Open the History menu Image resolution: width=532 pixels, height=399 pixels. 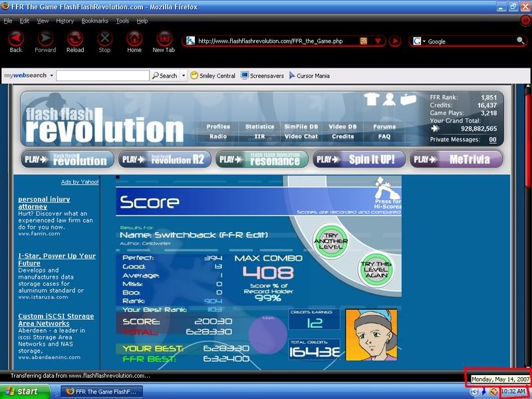pos(65,21)
